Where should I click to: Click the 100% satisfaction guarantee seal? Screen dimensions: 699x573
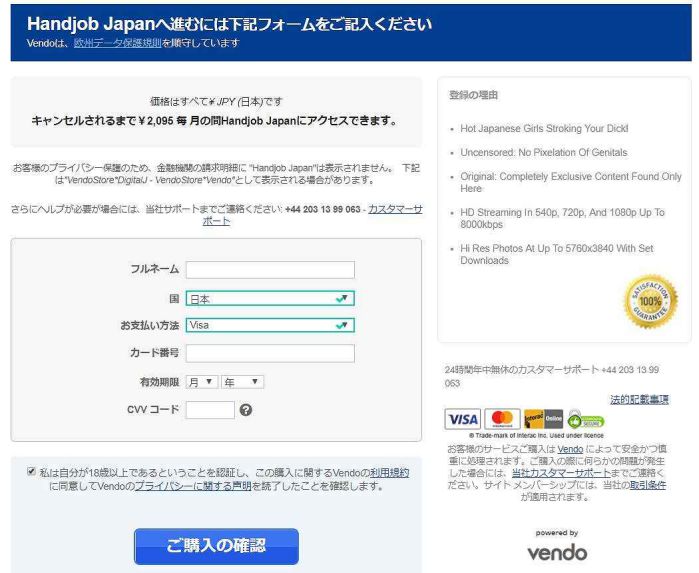(x=650, y=301)
